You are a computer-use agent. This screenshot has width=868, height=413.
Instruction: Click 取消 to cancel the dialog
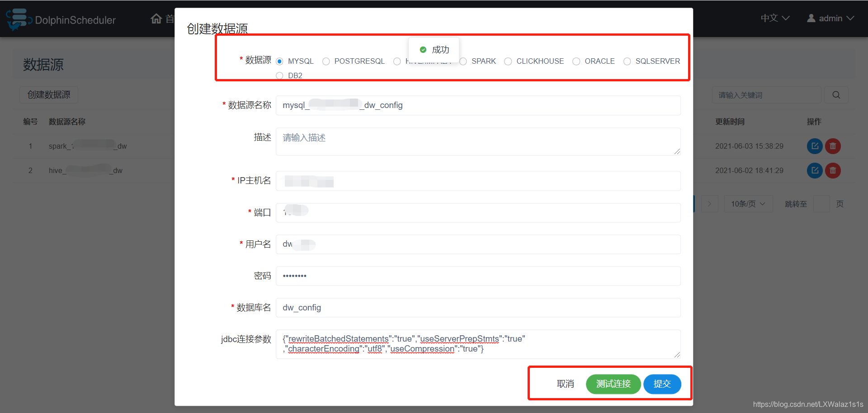[x=566, y=384]
